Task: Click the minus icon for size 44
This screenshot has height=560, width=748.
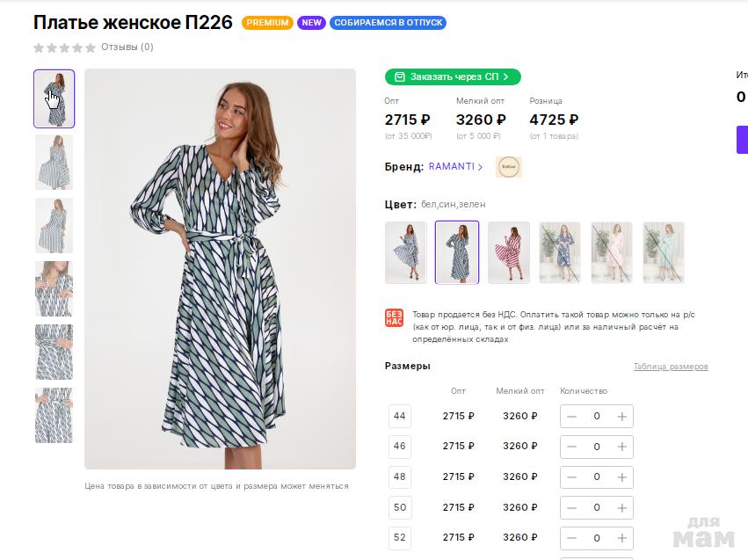Action: pos(572,417)
